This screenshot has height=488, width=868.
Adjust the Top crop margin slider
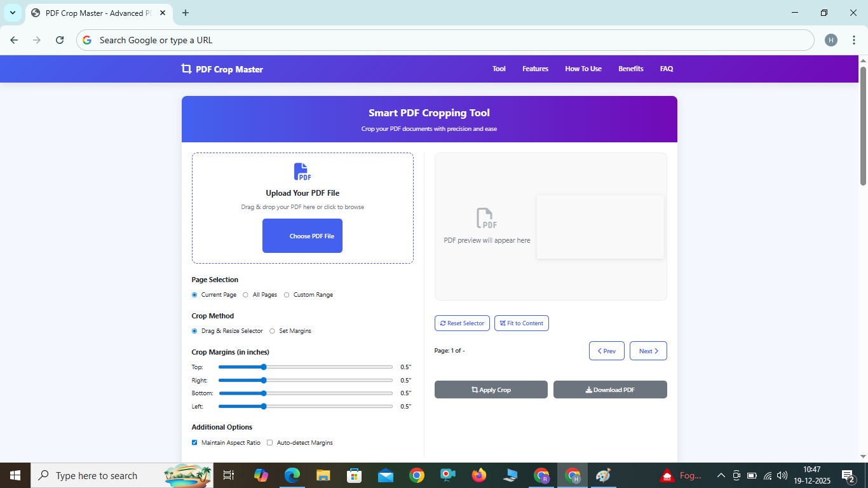click(x=263, y=367)
